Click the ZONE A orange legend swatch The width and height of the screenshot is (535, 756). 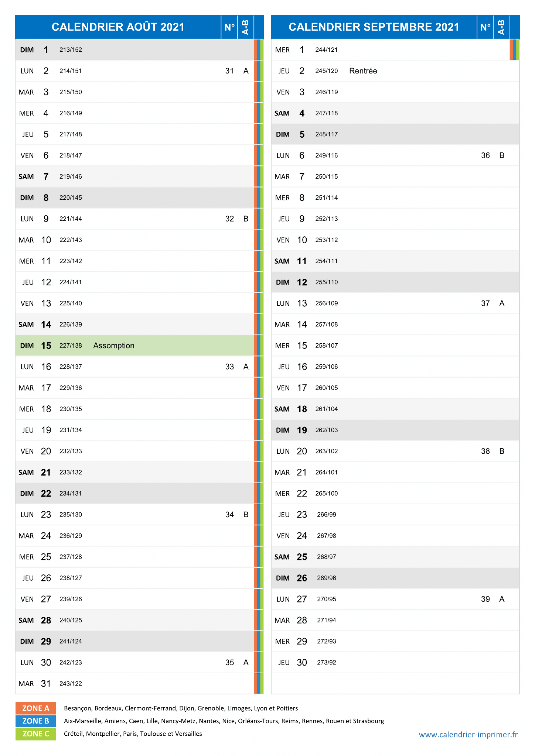pyautogui.click(x=35, y=708)
